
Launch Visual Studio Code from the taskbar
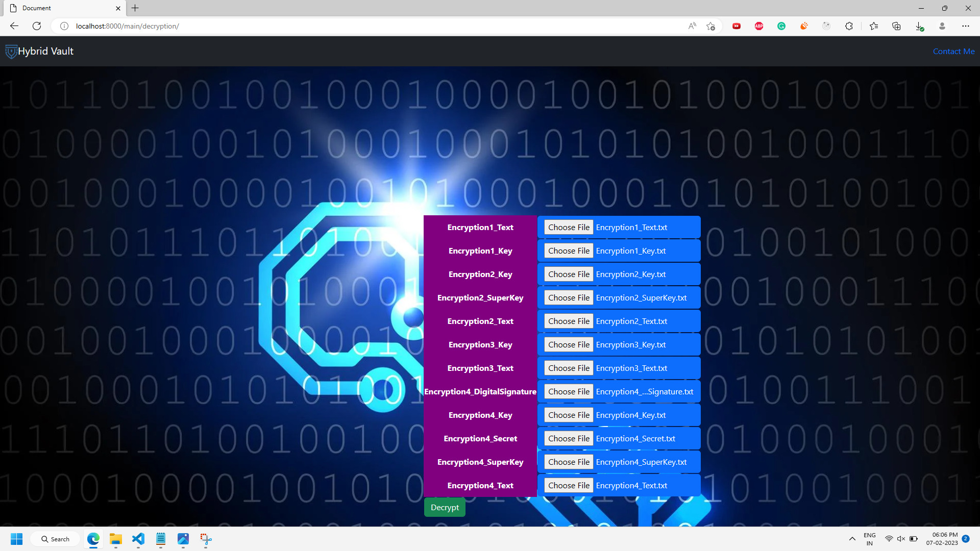[x=138, y=539]
